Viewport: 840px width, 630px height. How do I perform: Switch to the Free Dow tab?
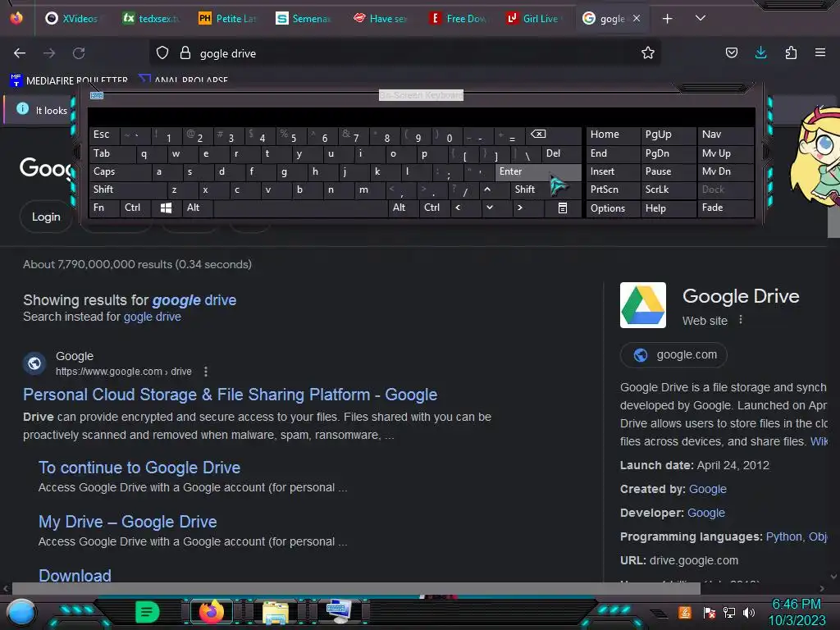459,19
